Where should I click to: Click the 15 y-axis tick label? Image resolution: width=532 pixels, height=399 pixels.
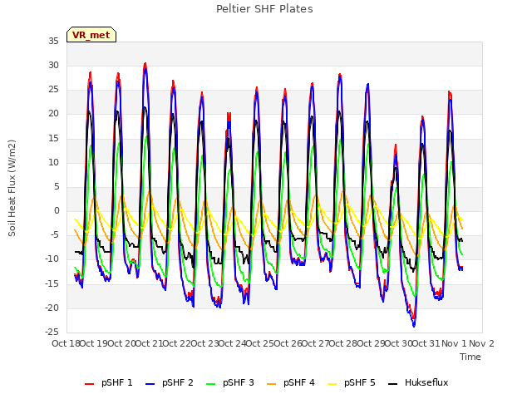point(53,139)
